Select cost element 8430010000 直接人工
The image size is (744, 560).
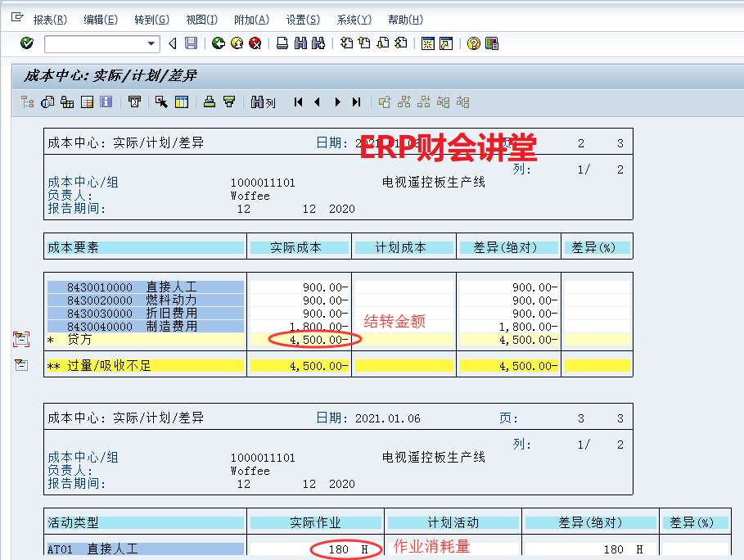coord(145,287)
